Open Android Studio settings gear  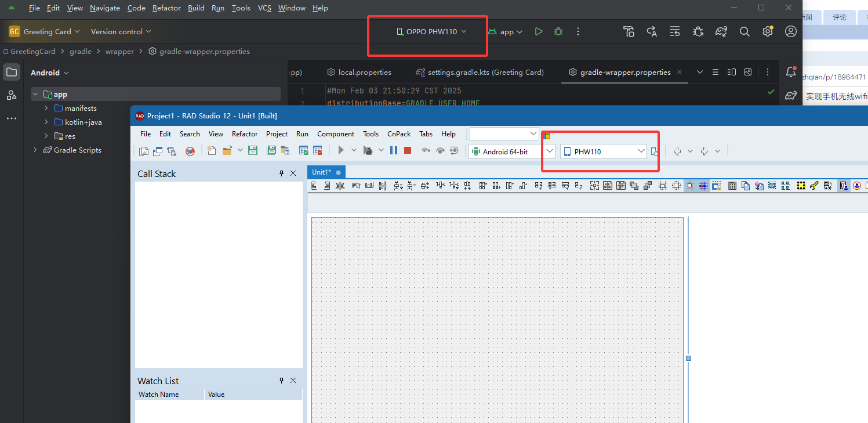click(768, 32)
